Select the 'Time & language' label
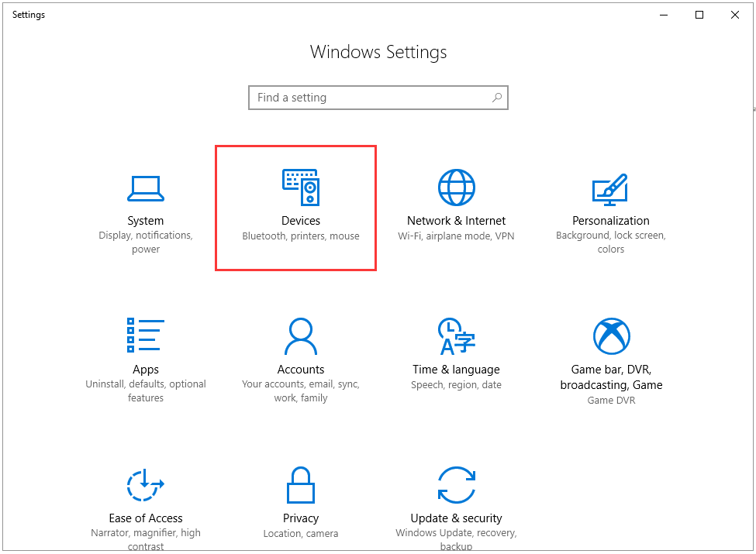This screenshot has height=554, width=756. [456, 370]
